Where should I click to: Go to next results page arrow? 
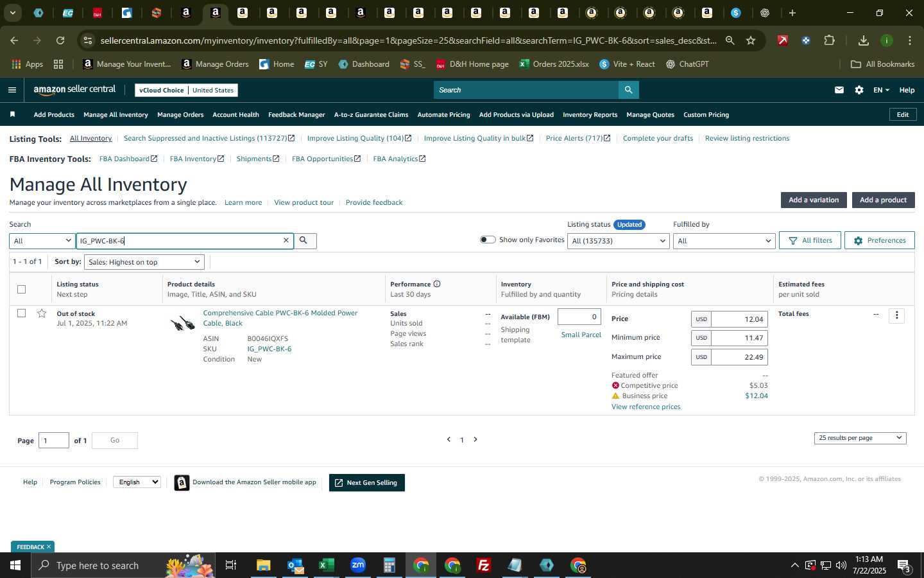(475, 439)
